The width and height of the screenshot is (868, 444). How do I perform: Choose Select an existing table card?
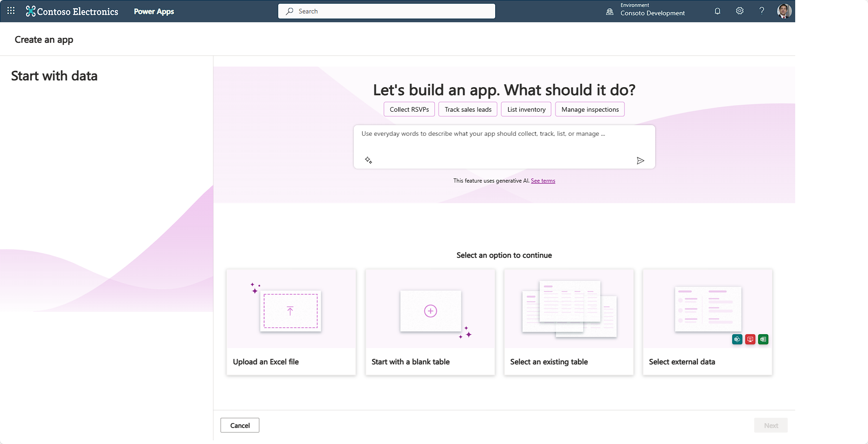tap(568, 322)
